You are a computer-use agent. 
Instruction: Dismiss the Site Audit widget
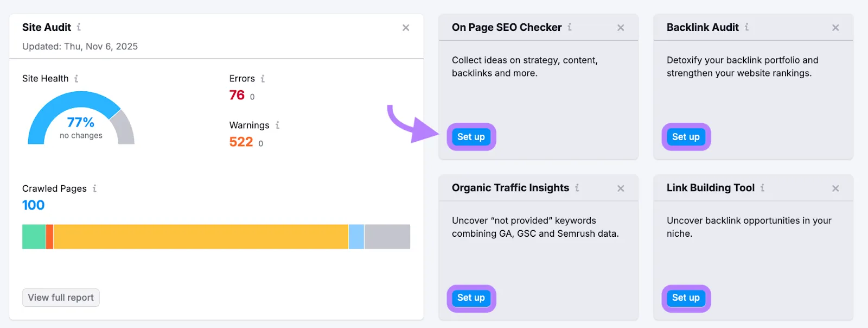[x=406, y=28]
